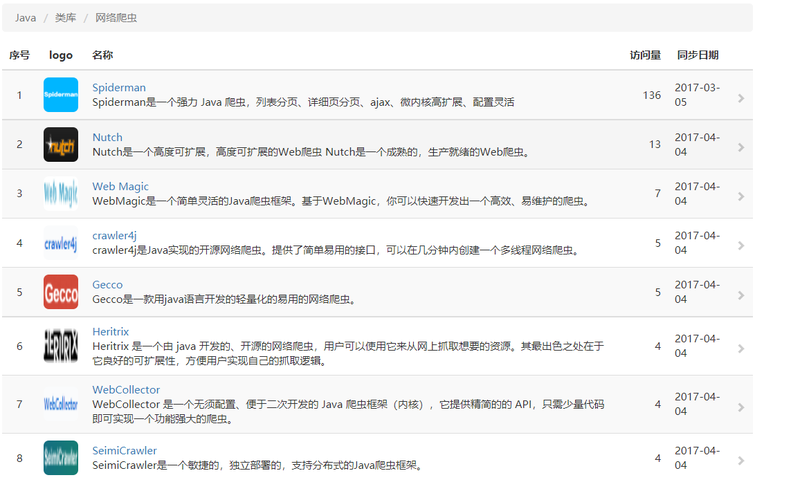Open the Spiderman project link
The height and width of the screenshot is (500, 800).
click(x=119, y=87)
